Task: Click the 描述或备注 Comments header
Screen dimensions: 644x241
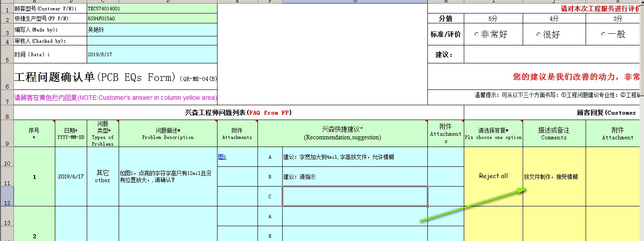Action: pos(554,133)
